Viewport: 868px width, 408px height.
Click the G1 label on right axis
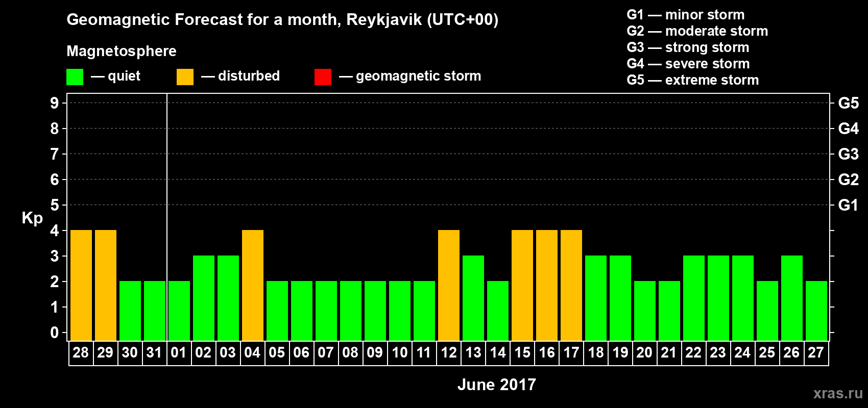(848, 205)
